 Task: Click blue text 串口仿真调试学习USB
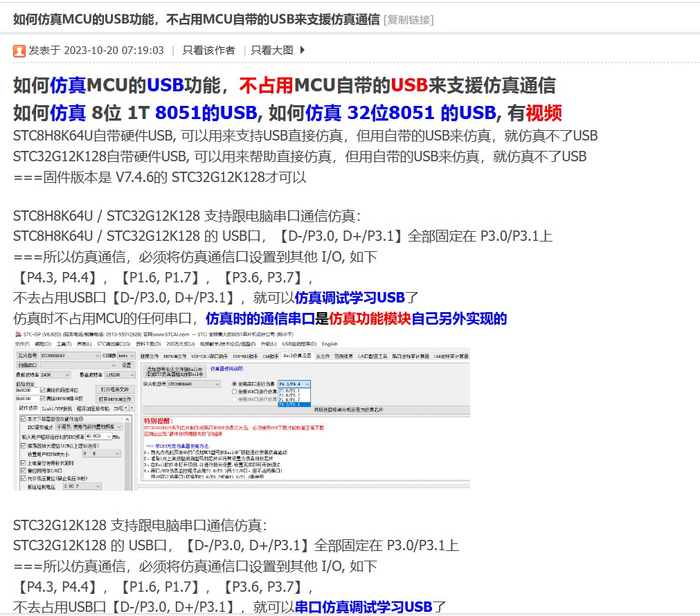click(x=364, y=606)
